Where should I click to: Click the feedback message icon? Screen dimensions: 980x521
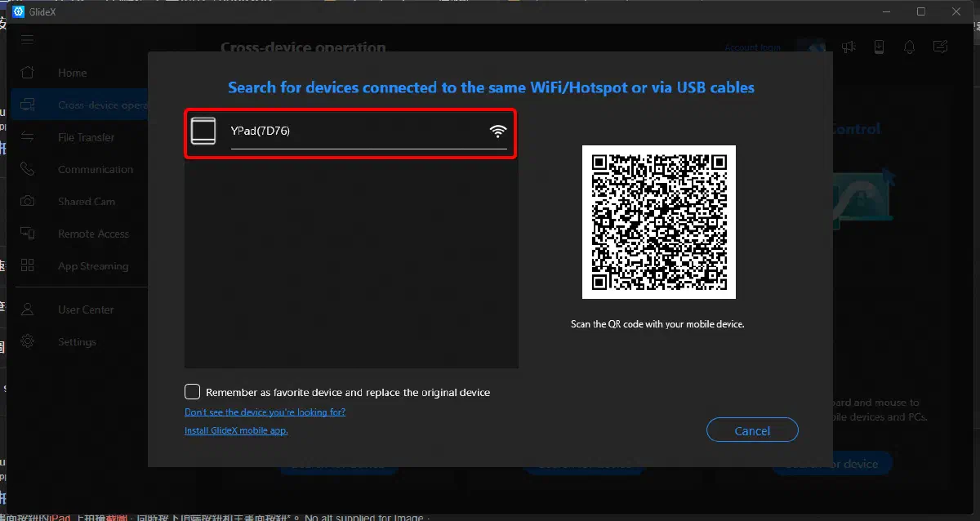click(x=940, y=47)
